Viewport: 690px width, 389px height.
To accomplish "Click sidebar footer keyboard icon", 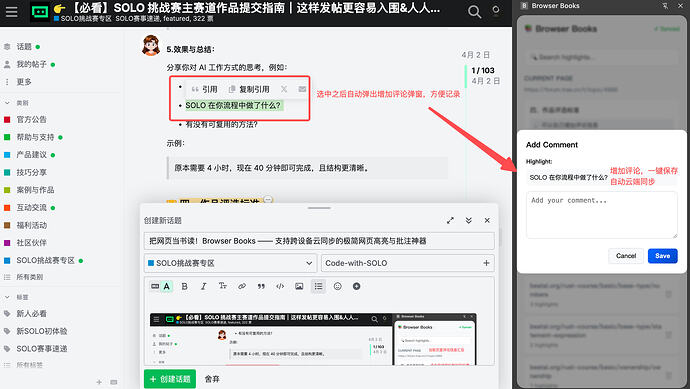I will [x=114, y=382].
